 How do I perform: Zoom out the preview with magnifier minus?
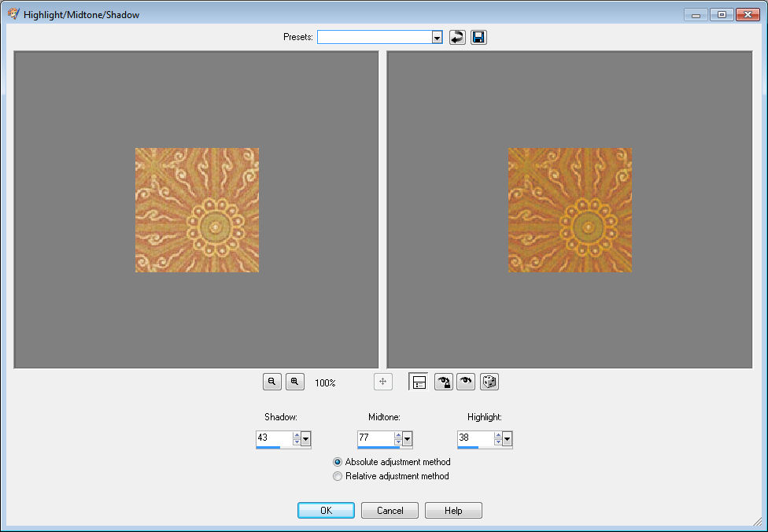point(271,382)
